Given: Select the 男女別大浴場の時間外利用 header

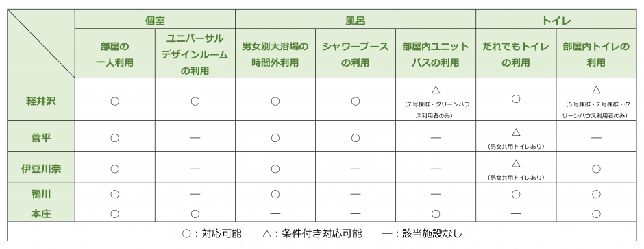Looking at the screenshot, I should [x=275, y=54].
